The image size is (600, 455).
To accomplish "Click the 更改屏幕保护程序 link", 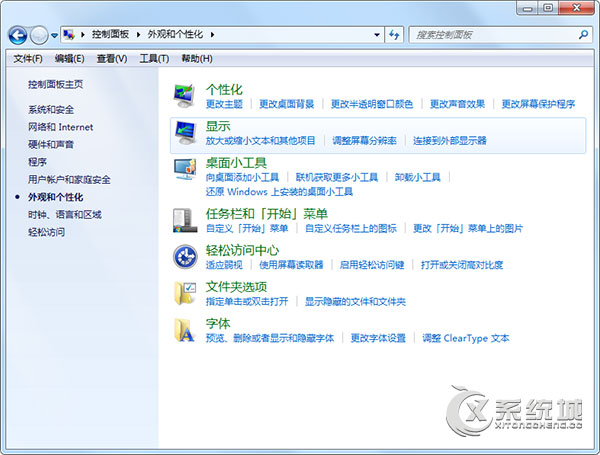I will coord(538,104).
